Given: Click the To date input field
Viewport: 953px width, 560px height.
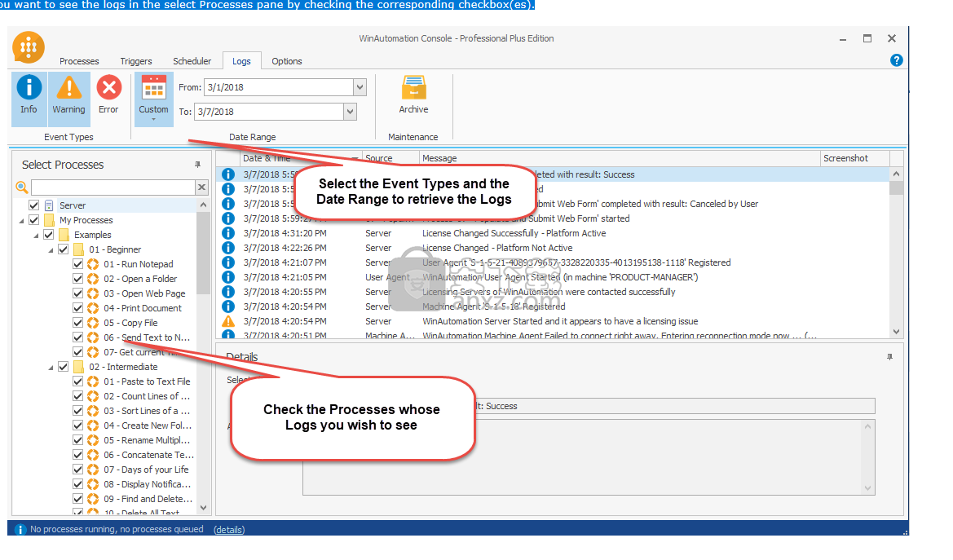Looking at the screenshot, I should 269,112.
